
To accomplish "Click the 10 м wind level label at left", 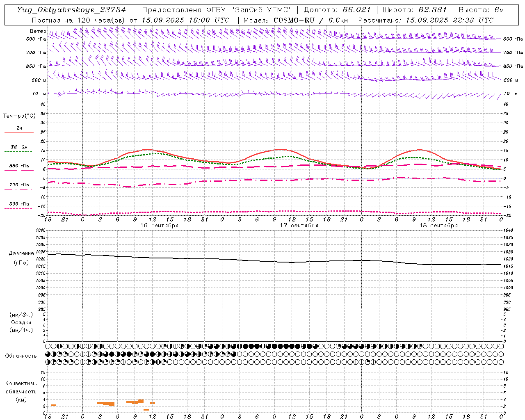I will pos(39,94).
